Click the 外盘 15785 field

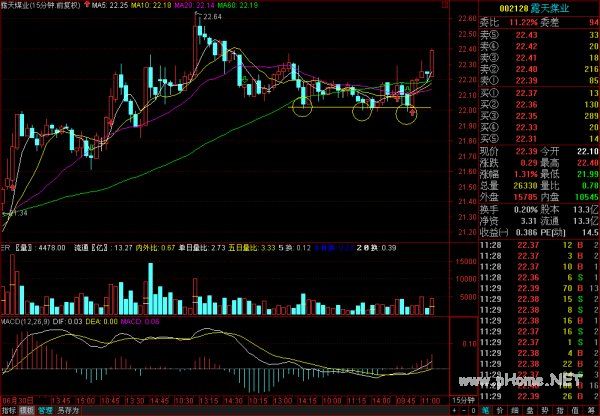point(509,197)
